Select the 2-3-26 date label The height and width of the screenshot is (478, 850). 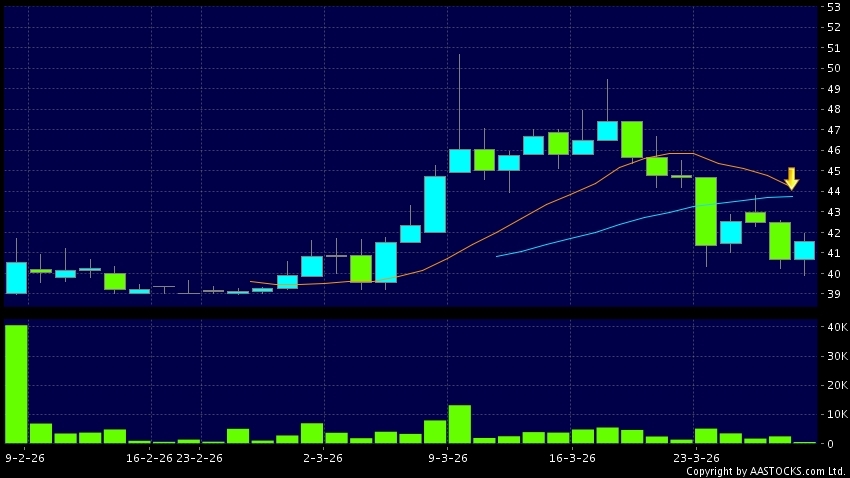(324, 458)
